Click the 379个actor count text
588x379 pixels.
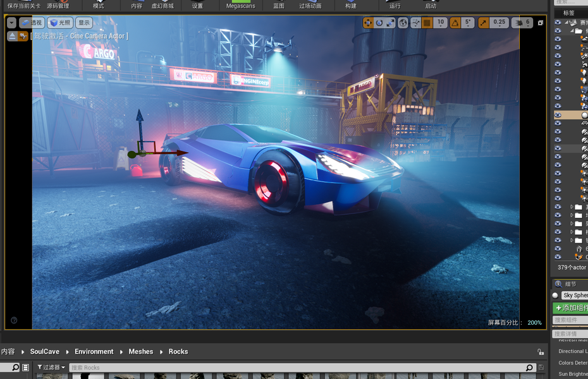[x=572, y=267]
